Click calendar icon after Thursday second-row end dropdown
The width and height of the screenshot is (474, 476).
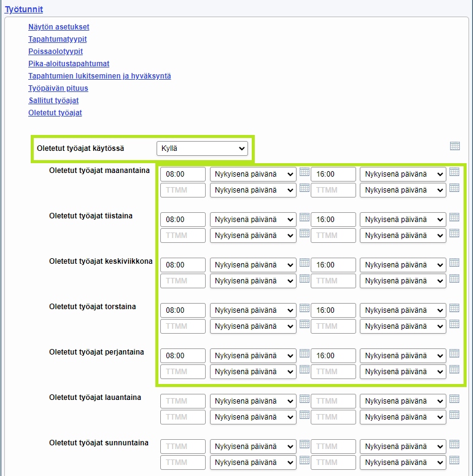[x=454, y=324]
